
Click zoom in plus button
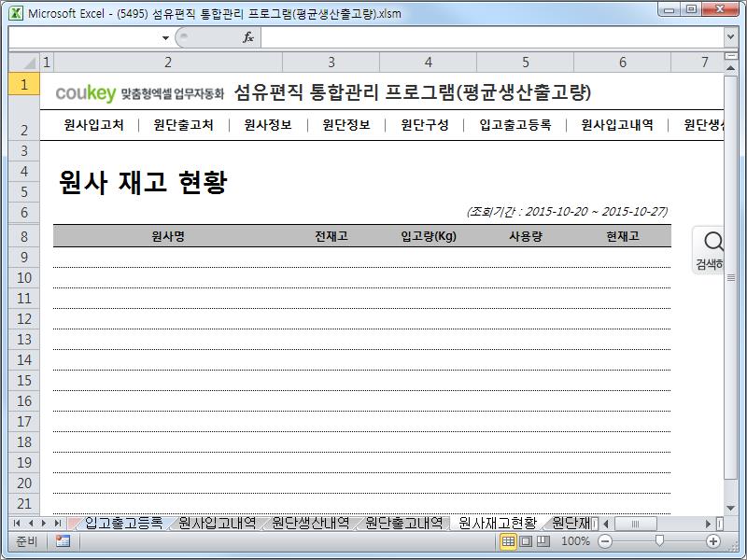713,541
